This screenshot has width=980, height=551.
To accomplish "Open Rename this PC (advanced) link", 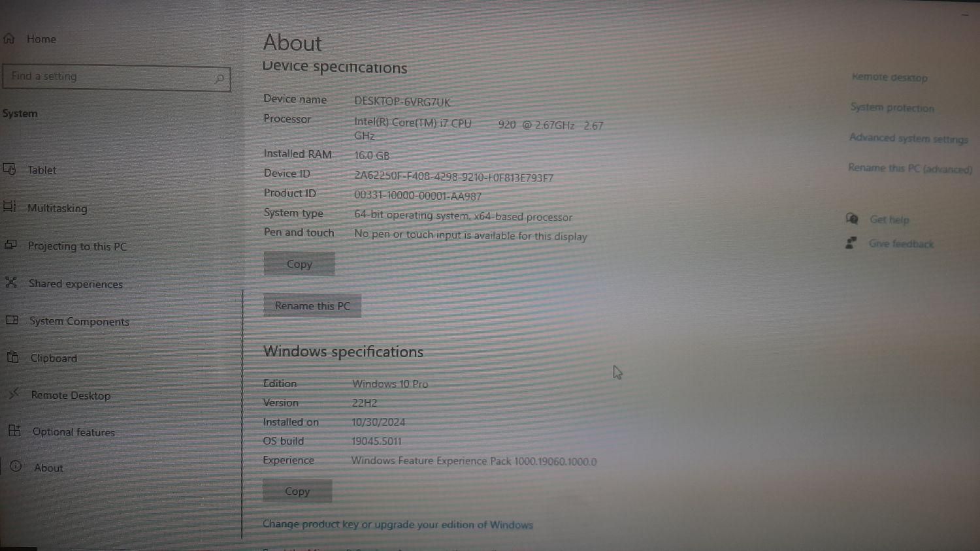I will coord(910,168).
